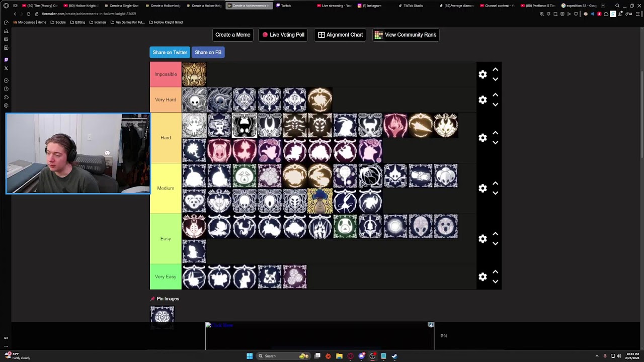Click the Hard tier label
The height and width of the screenshot is (362, 644).
(x=166, y=138)
